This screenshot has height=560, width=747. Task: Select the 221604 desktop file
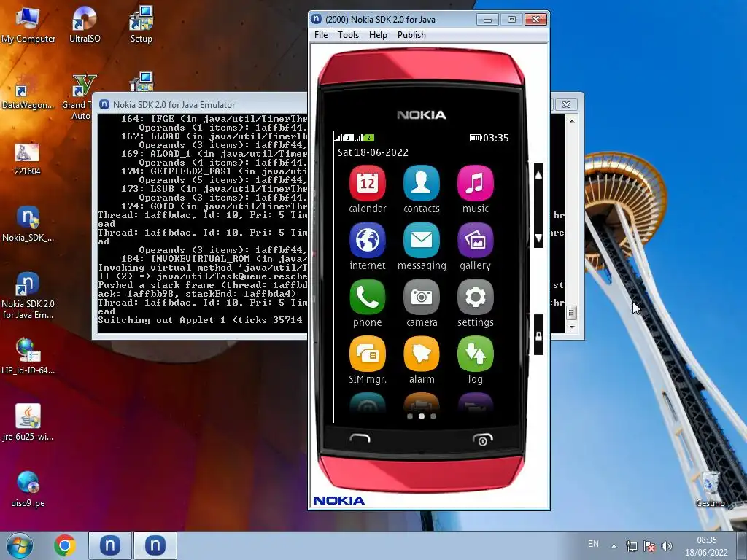[x=27, y=159]
